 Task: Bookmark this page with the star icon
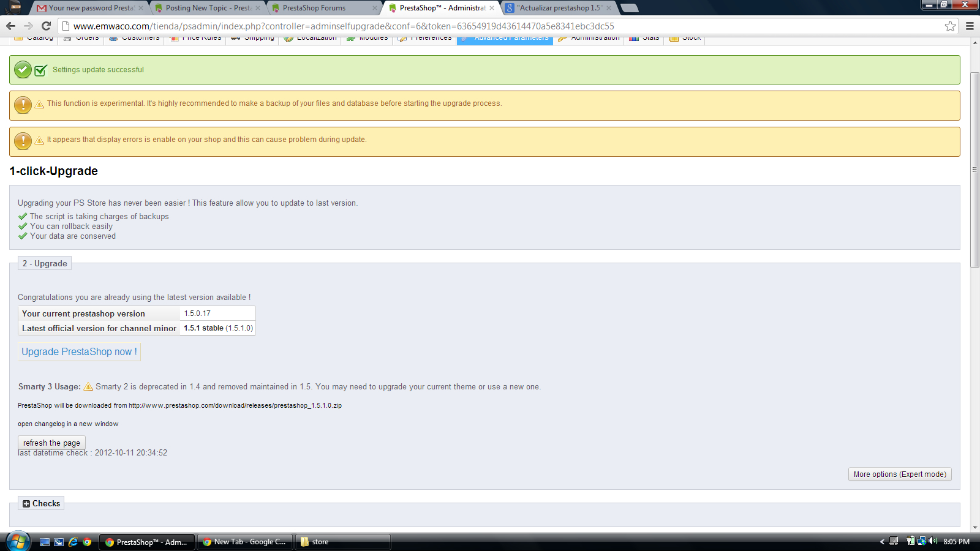950,26
